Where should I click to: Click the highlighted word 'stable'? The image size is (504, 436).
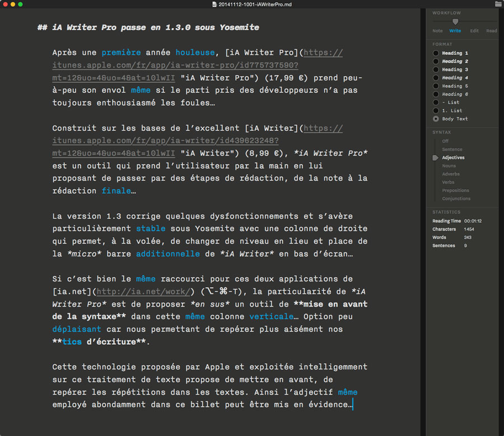151,228
